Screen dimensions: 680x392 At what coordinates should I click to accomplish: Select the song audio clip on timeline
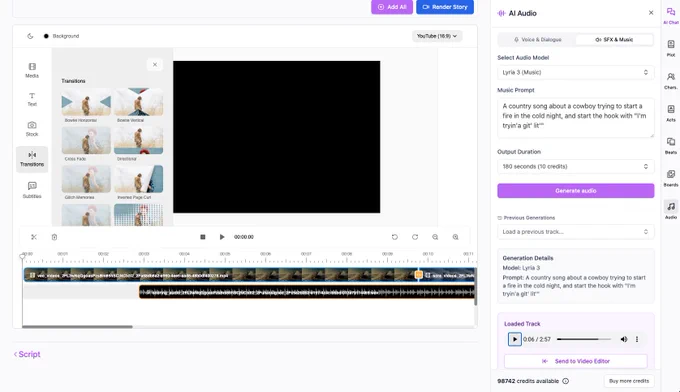coord(307,292)
